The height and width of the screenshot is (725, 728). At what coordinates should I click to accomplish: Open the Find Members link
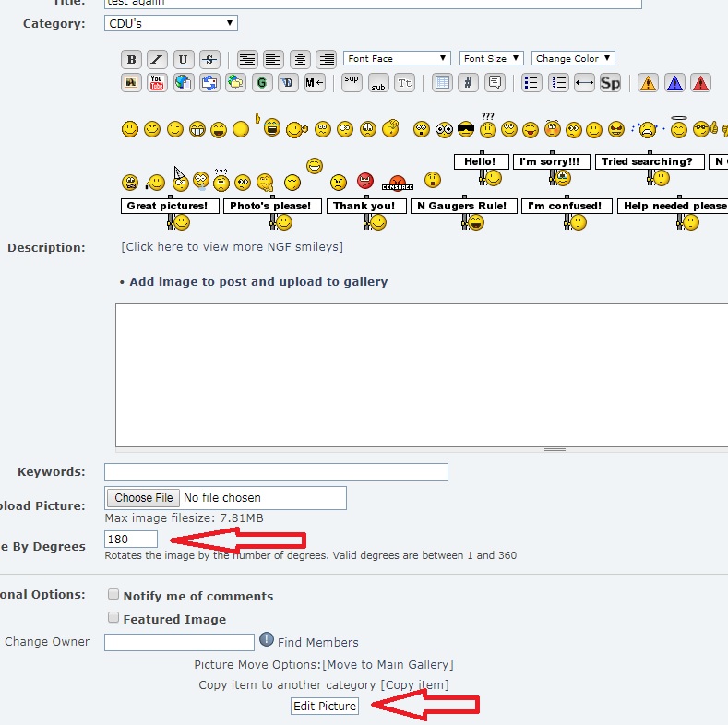(318, 642)
